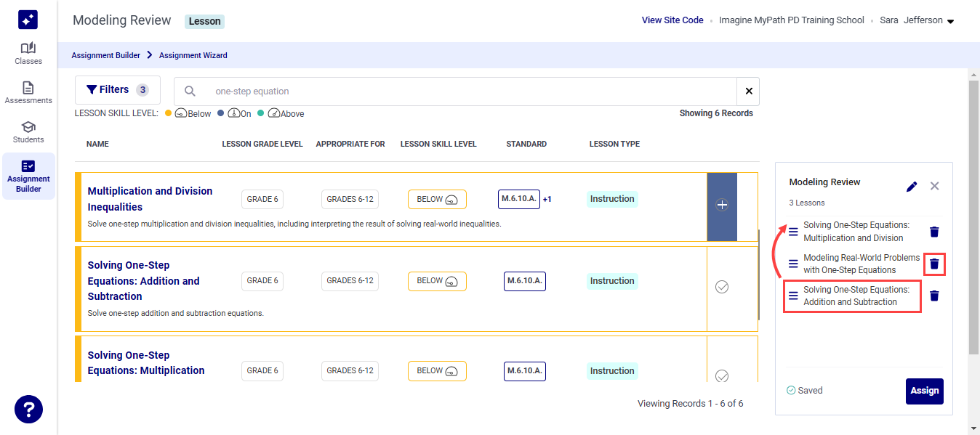Close the Modeling Review panel

935,186
